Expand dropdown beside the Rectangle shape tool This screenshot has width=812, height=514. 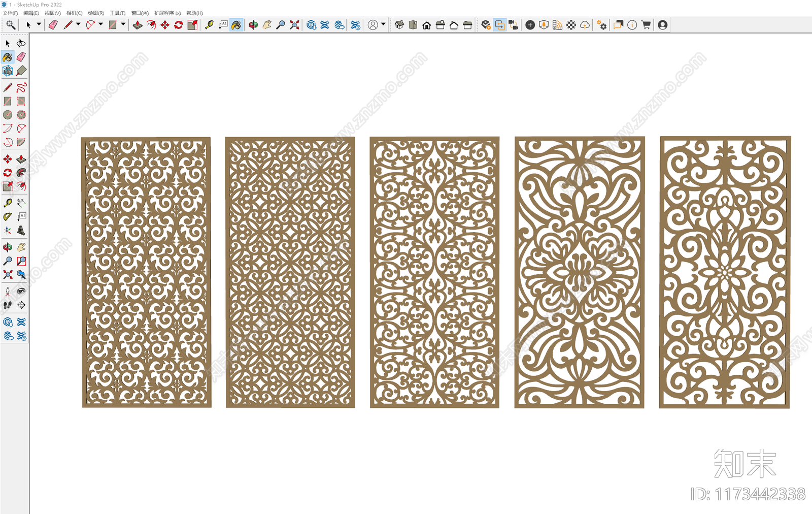(123, 24)
